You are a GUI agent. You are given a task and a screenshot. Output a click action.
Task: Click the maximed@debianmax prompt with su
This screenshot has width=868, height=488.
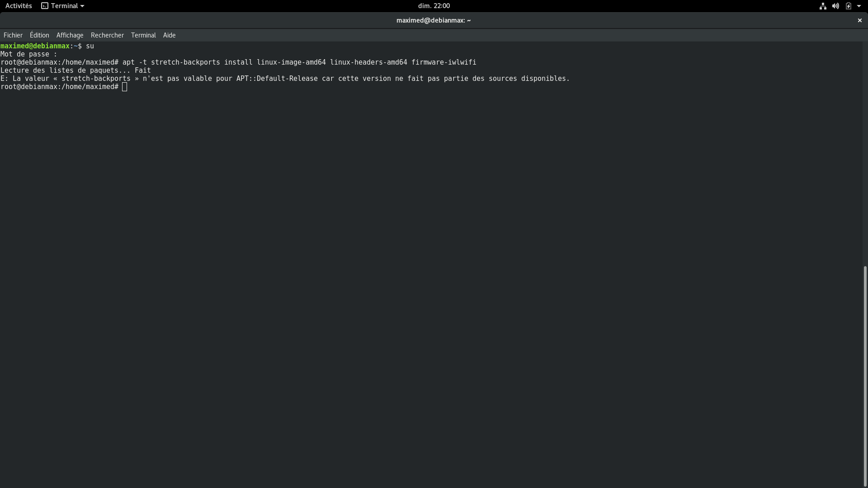tap(47, 46)
